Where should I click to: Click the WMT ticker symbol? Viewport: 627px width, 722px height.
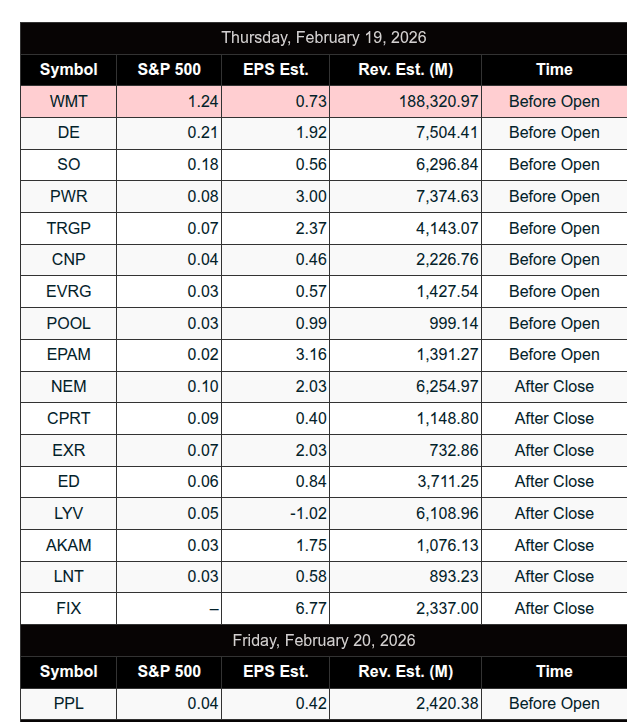[68, 101]
